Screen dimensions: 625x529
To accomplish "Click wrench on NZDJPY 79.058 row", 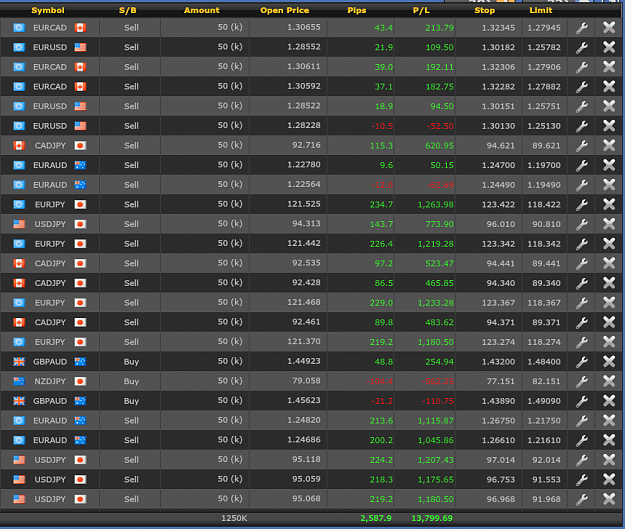I will click(582, 381).
